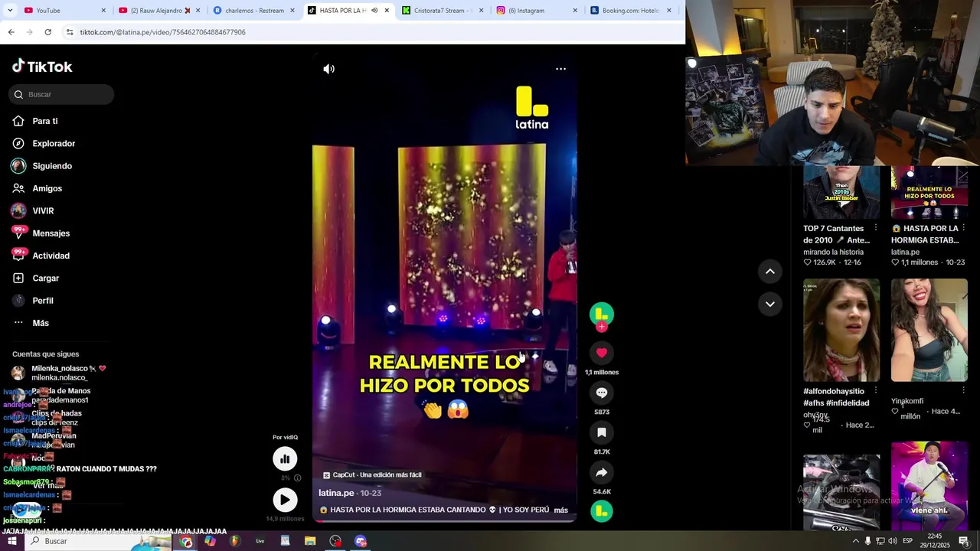Click the CapCut 'Una edición más fácil' tag
The height and width of the screenshot is (551, 980).
point(372,474)
